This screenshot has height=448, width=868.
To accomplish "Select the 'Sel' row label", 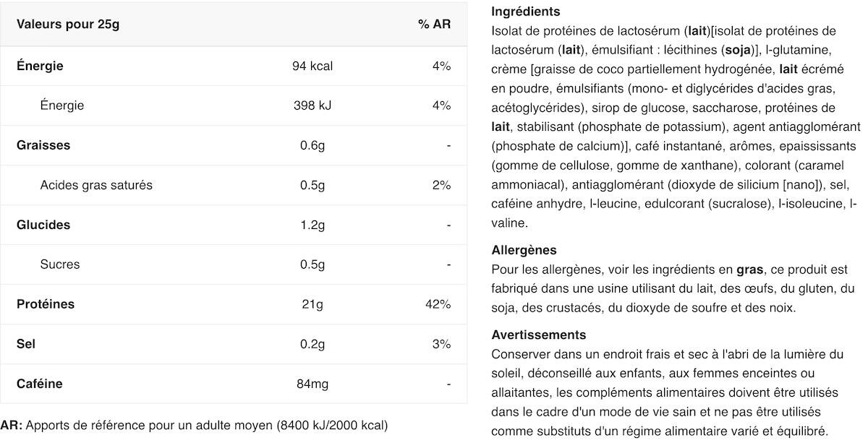I will [26, 344].
